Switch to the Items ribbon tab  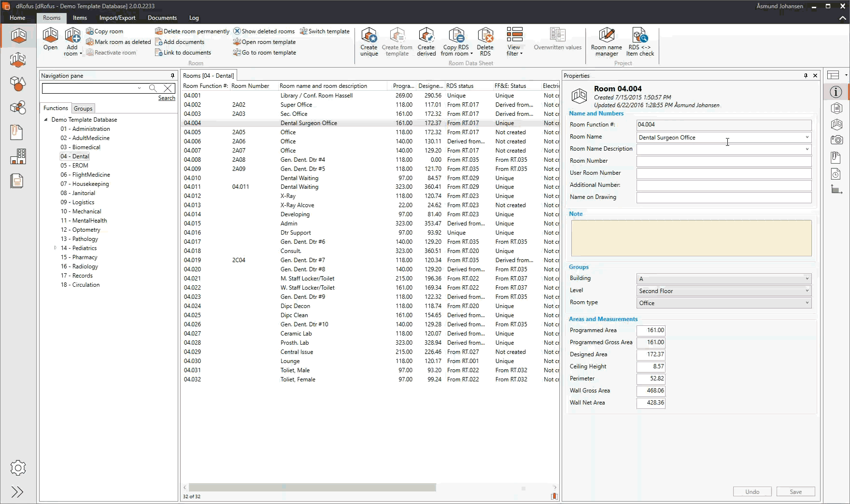click(80, 18)
